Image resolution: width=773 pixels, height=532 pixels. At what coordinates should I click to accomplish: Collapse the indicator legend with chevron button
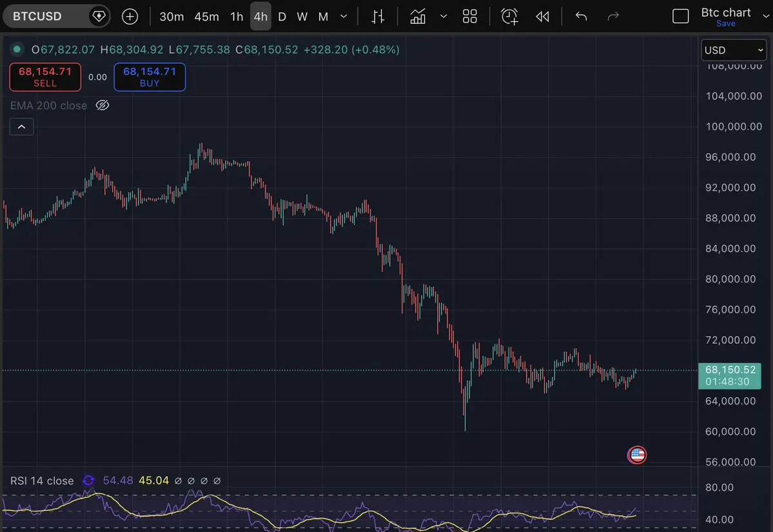click(22, 127)
